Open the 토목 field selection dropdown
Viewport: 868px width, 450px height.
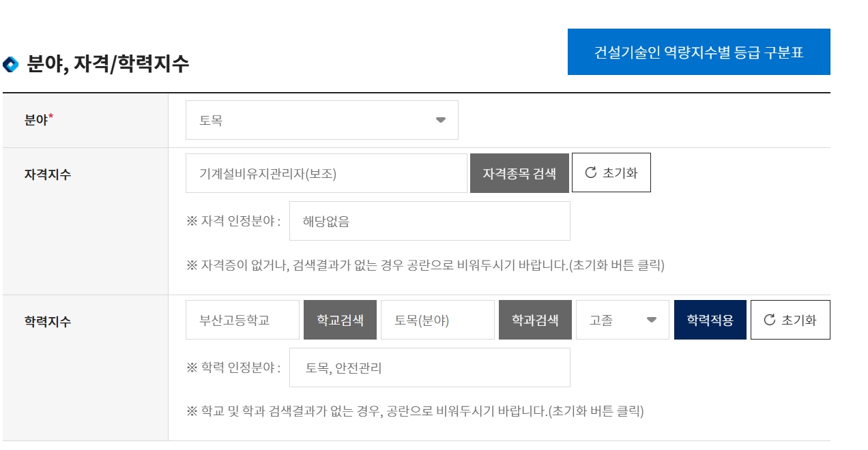tap(321, 119)
